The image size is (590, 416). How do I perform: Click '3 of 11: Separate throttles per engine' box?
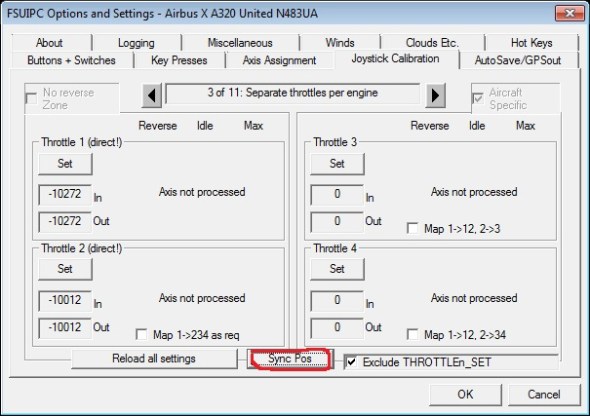point(293,93)
